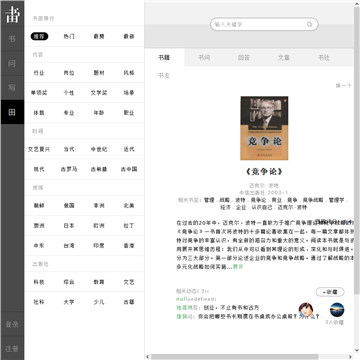
Task: Filter by 中东 region
Action: (x=39, y=245)
